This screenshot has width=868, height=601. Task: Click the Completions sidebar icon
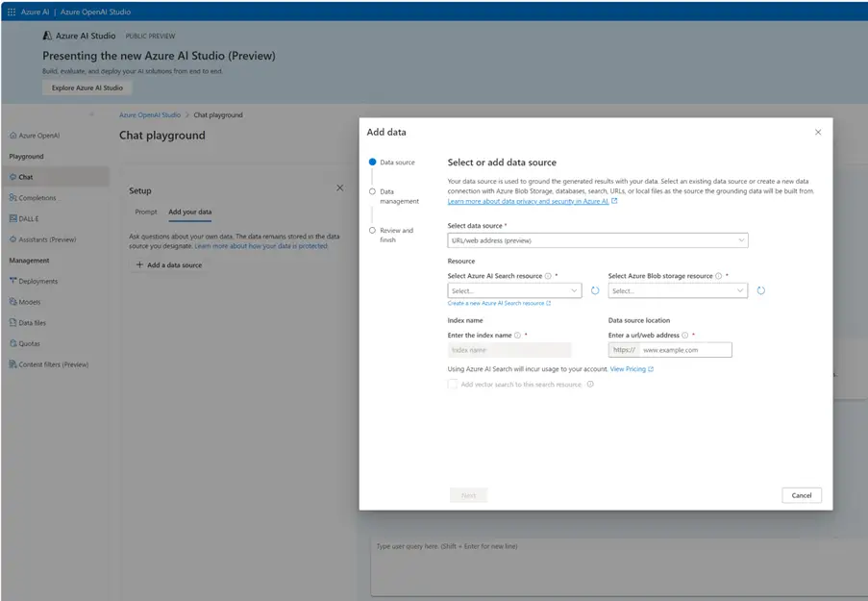tap(13, 198)
